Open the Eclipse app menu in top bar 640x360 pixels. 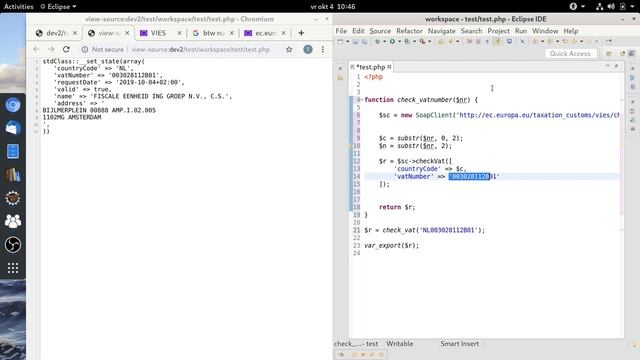[58, 7]
